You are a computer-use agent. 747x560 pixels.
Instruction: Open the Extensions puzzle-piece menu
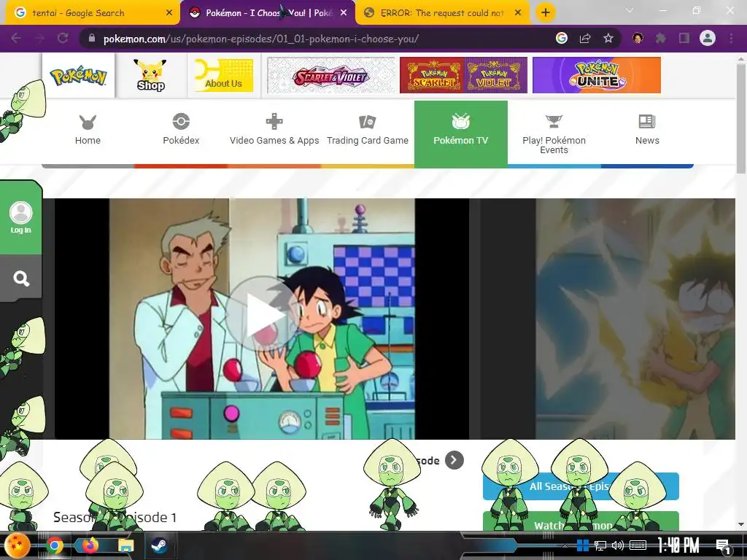tap(661, 38)
